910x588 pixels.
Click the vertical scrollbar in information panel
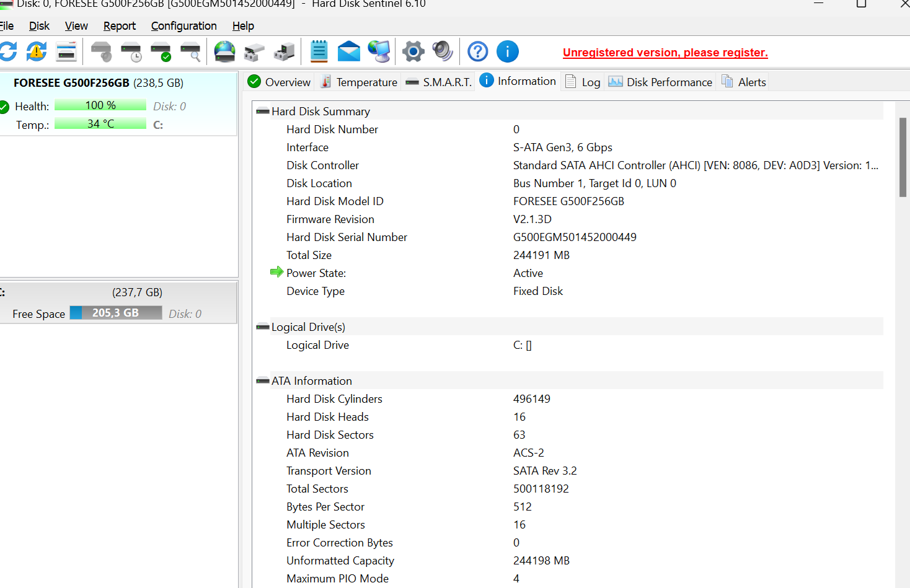[x=903, y=157]
